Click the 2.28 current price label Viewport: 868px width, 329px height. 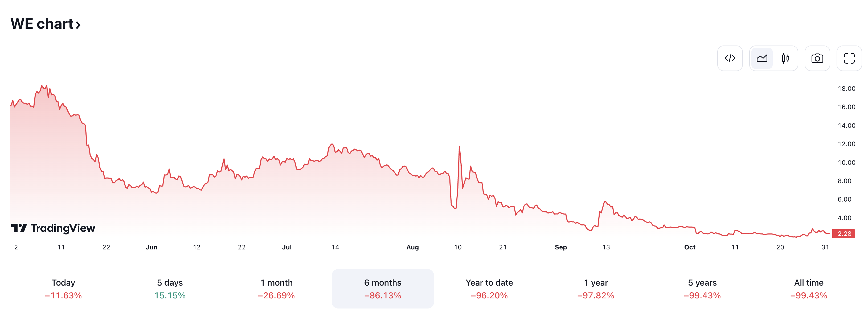844,233
